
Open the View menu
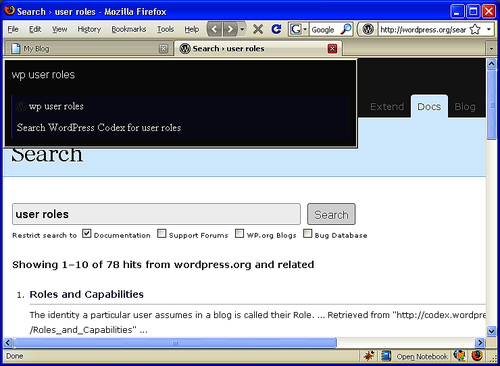tap(59, 29)
